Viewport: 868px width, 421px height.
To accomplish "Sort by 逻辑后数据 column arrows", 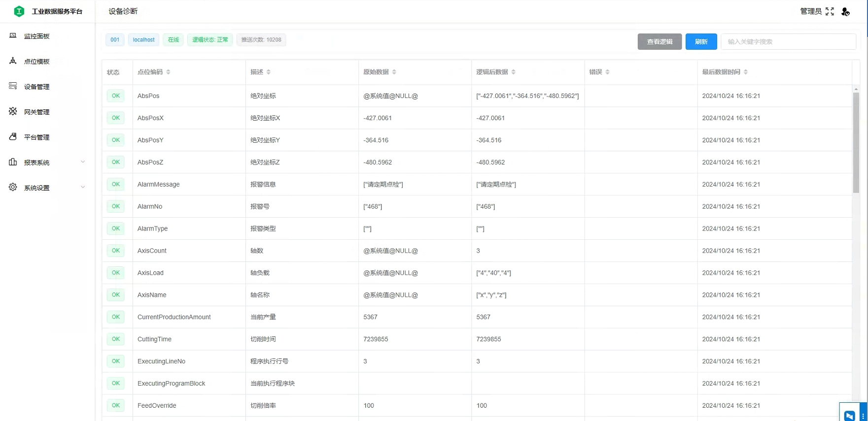I will [x=514, y=72].
